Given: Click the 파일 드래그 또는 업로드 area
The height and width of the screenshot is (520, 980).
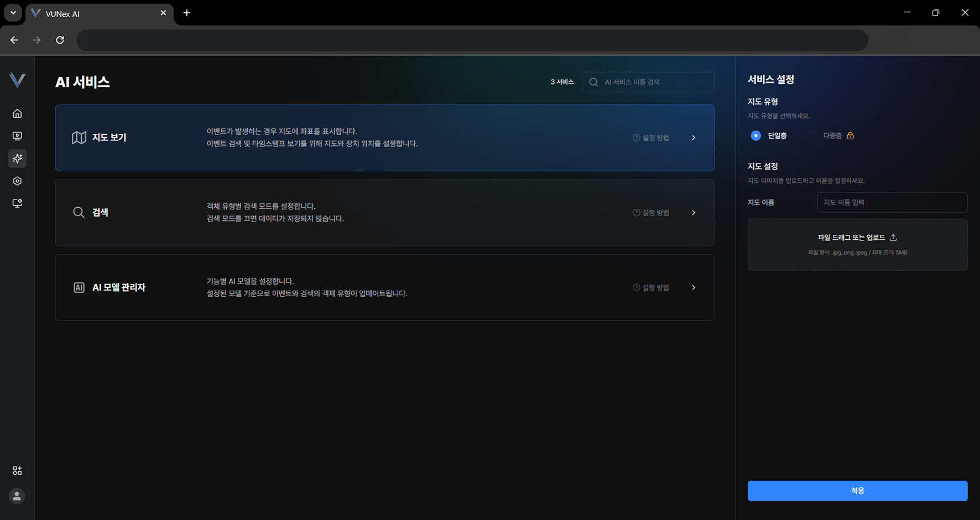Looking at the screenshot, I should coord(857,244).
